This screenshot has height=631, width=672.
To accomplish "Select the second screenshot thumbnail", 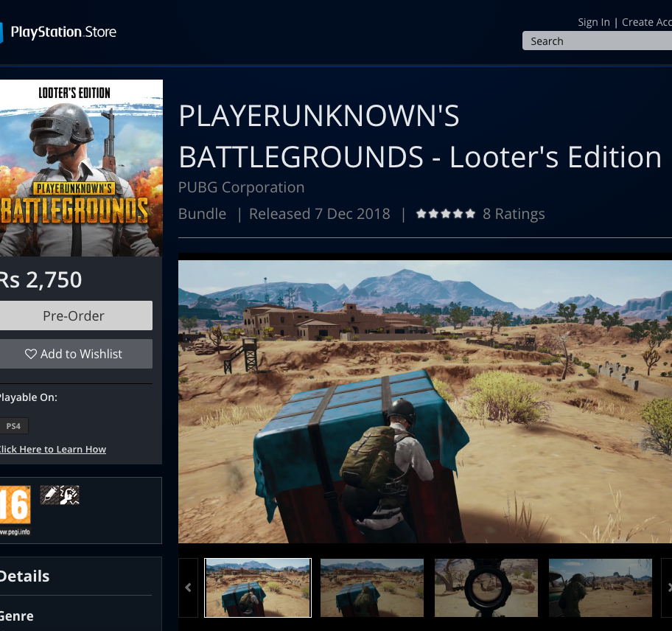I will tap(372, 588).
